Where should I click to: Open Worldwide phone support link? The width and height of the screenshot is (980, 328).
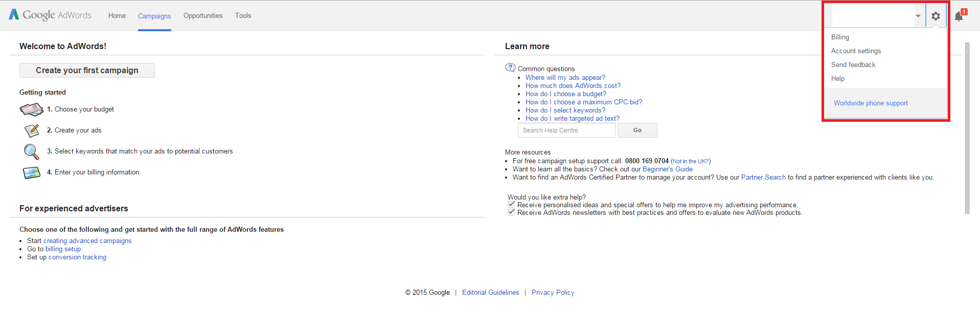871,103
